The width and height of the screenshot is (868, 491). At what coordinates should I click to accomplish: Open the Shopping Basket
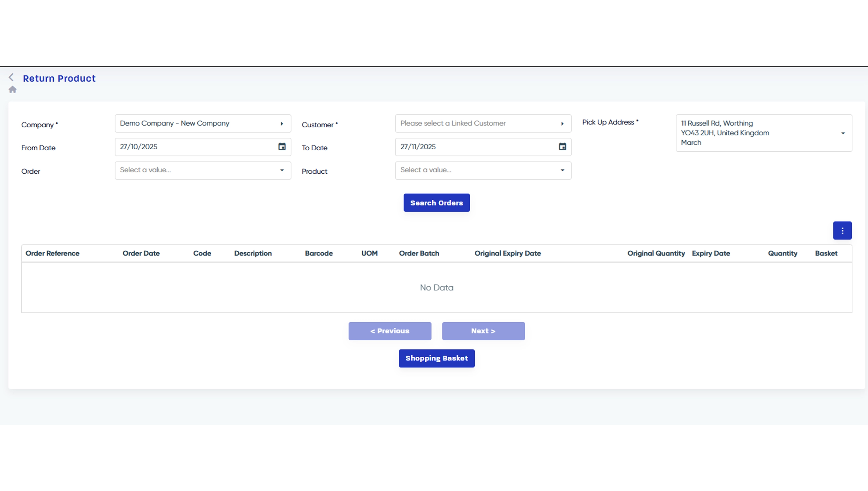click(x=436, y=358)
